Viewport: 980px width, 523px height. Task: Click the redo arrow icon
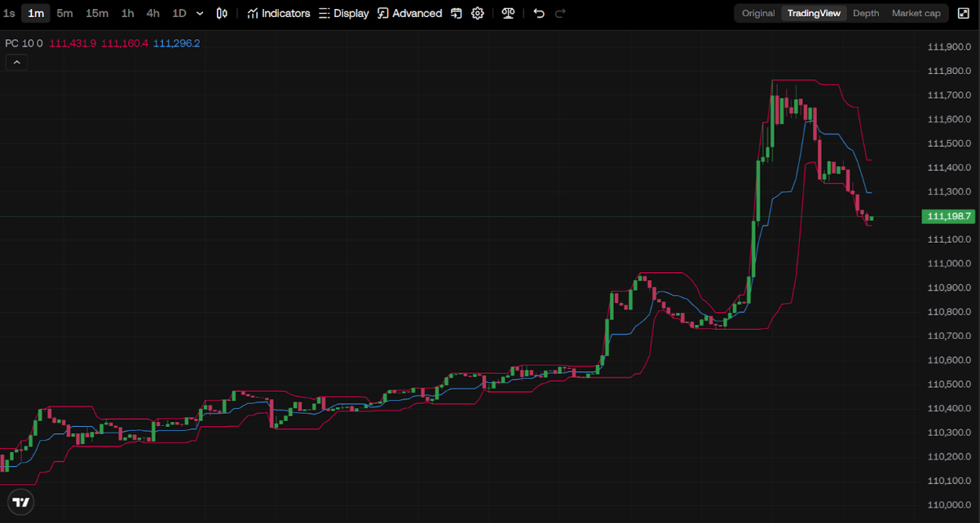coord(560,13)
